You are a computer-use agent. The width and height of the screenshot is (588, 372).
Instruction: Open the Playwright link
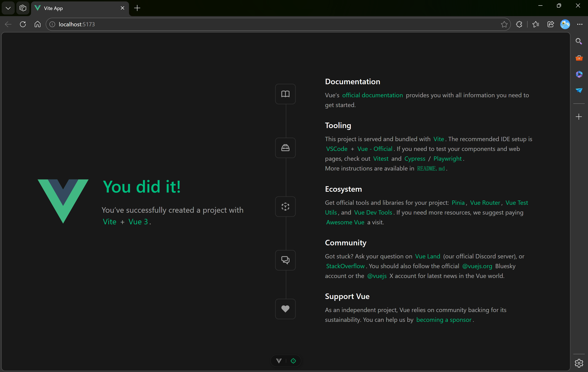pyautogui.click(x=447, y=158)
